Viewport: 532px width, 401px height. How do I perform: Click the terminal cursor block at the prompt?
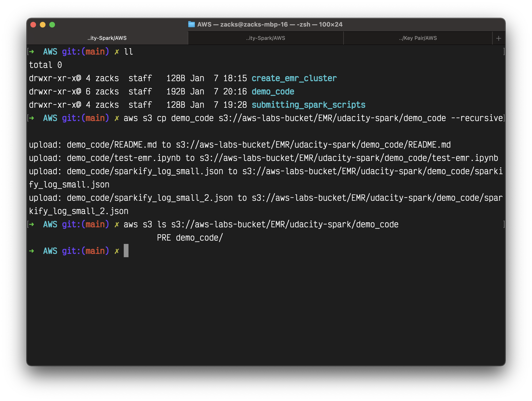126,251
